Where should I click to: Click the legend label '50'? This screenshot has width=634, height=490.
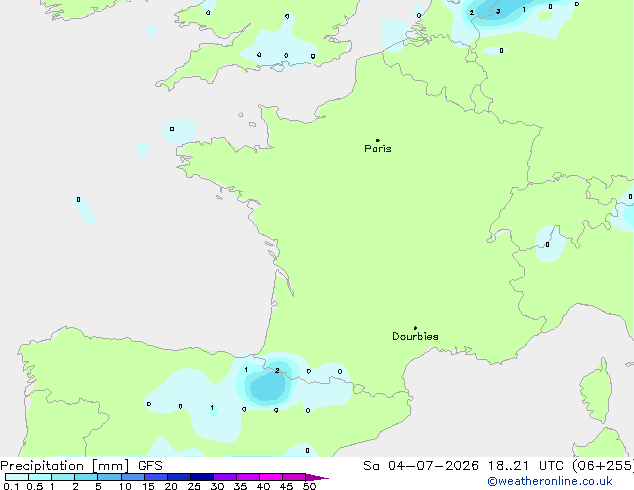click(309, 486)
